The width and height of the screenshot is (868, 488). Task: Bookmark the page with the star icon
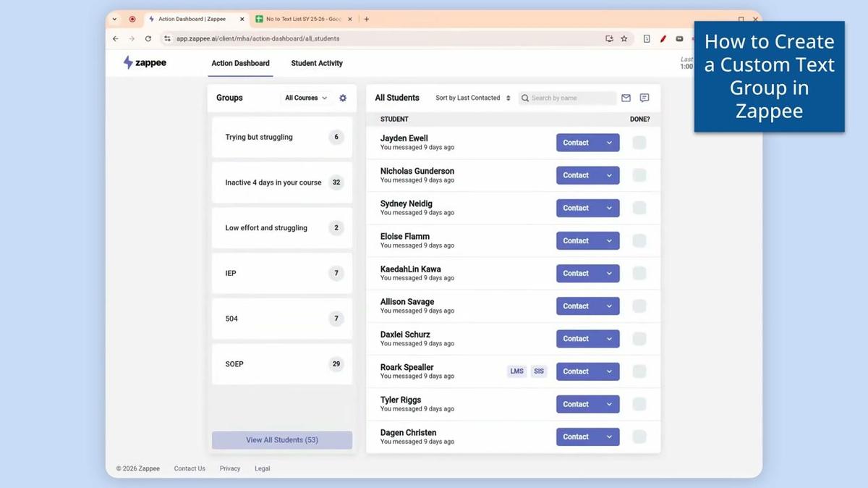[624, 38]
